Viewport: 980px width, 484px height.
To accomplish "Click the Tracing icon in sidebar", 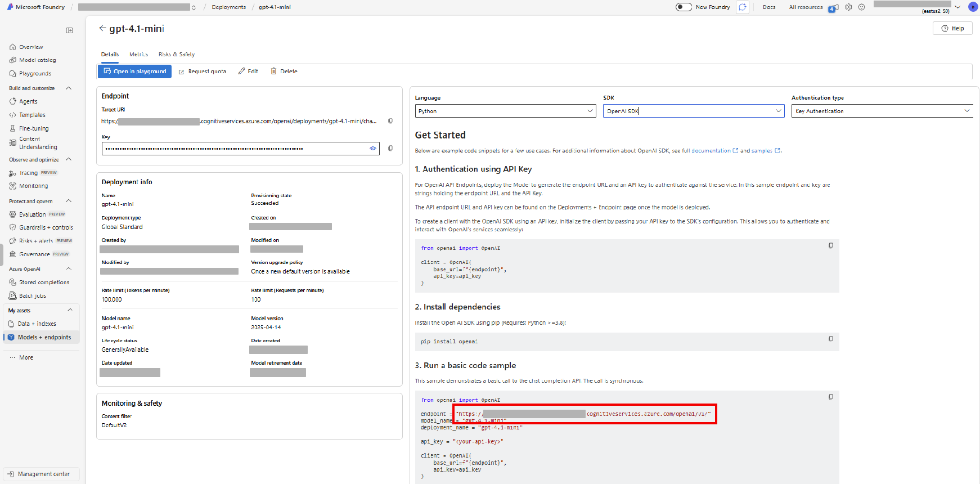I will pyautogui.click(x=12, y=173).
